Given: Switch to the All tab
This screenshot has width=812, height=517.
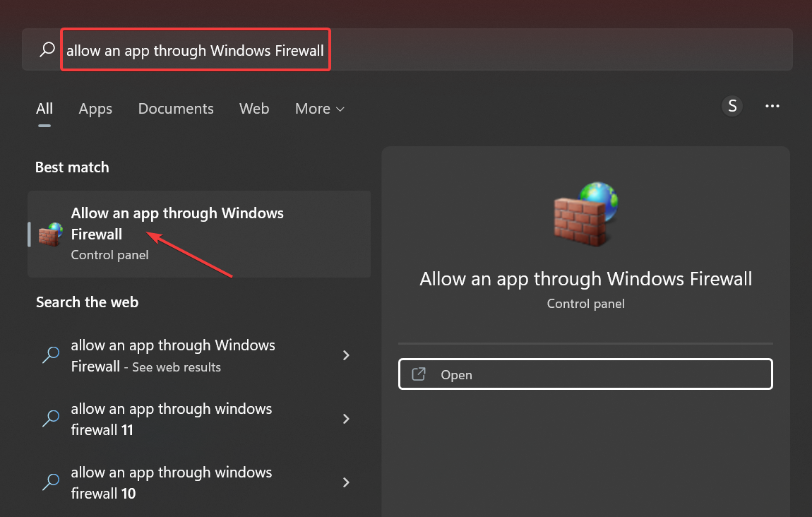Looking at the screenshot, I should [x=44, y=108].
